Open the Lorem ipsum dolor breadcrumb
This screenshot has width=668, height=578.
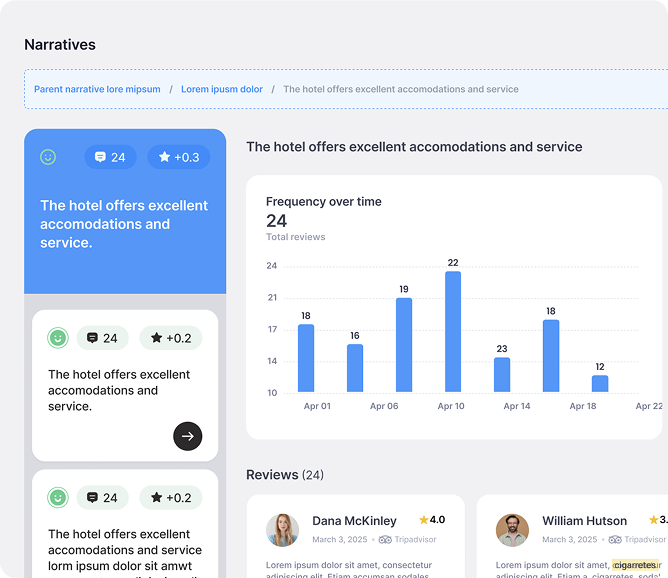point(222,89)
